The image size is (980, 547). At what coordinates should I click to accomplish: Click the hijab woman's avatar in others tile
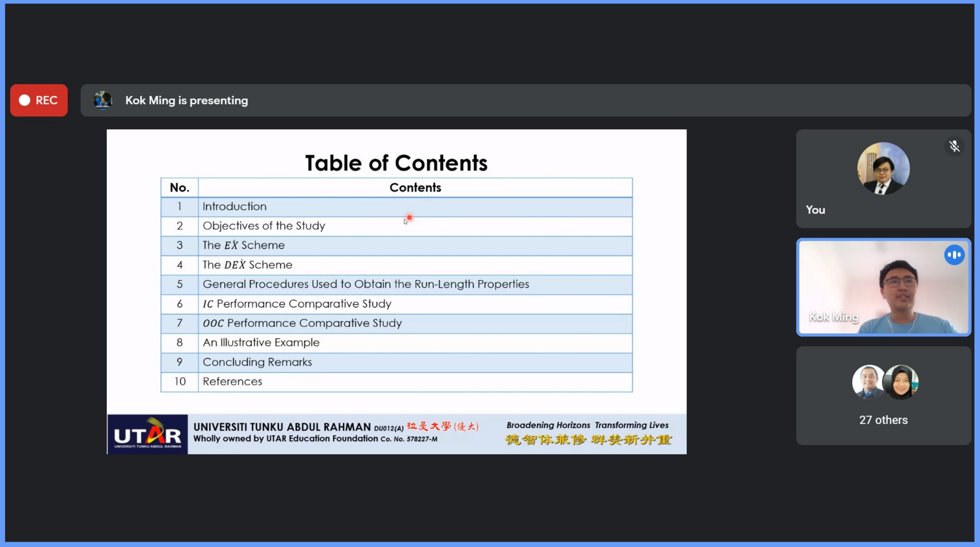tap(901, 382)
